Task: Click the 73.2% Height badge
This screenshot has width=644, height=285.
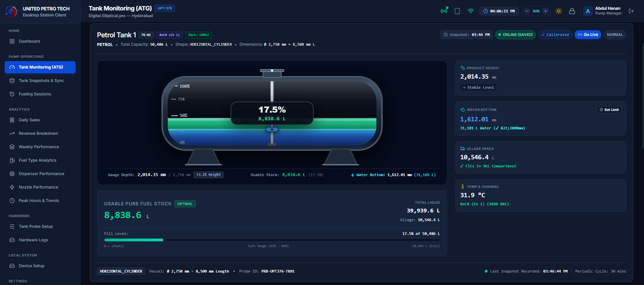Action: 209,175
